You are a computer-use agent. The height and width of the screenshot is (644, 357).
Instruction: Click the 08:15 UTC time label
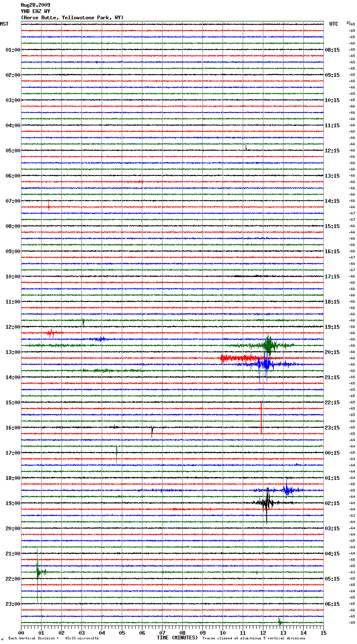(x=332, y=50)
